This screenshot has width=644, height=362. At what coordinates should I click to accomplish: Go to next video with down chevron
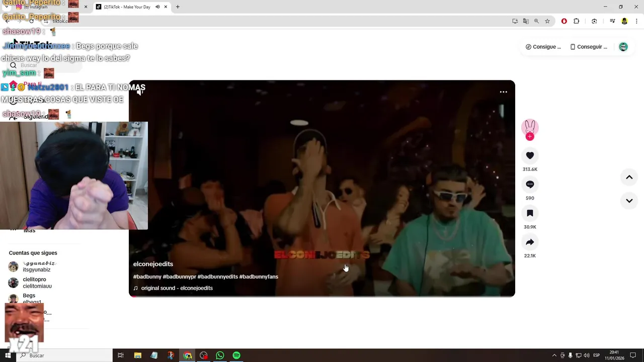tap(629, 201)
